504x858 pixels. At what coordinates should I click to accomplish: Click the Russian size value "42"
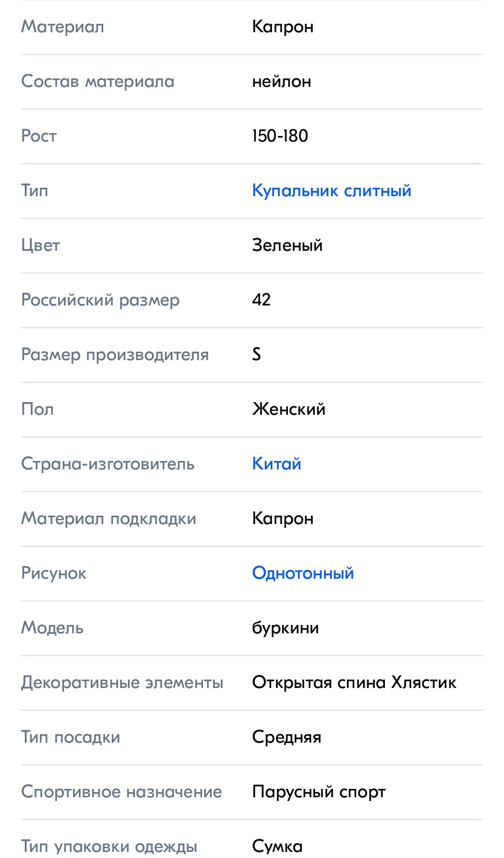coord(261,300)
